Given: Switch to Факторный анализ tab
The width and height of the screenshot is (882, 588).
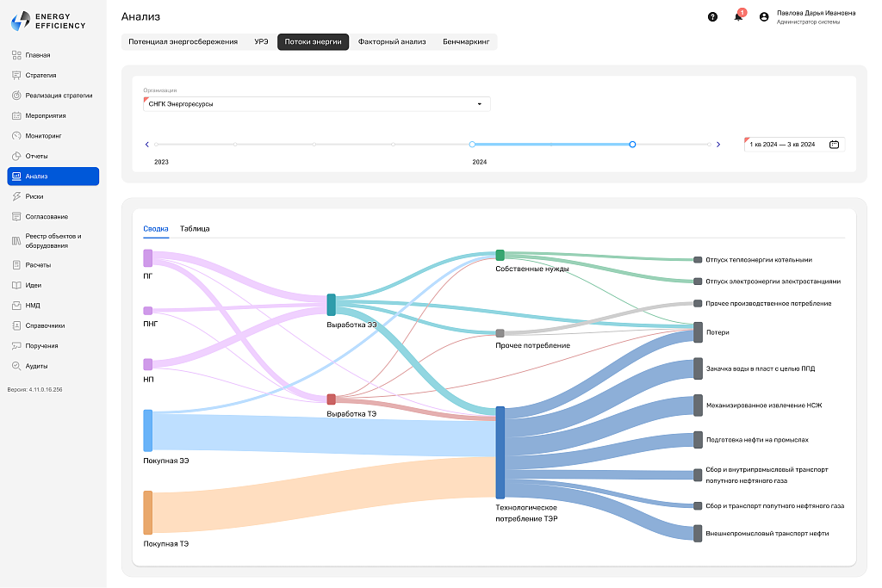Looking at the screenshot, I should pyautogui.click(x=392, y=41).
